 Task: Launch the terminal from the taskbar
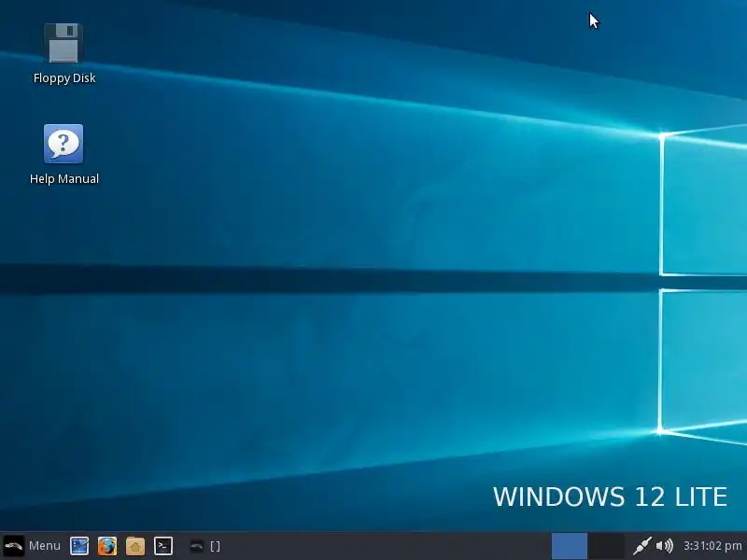click(162, 546)
